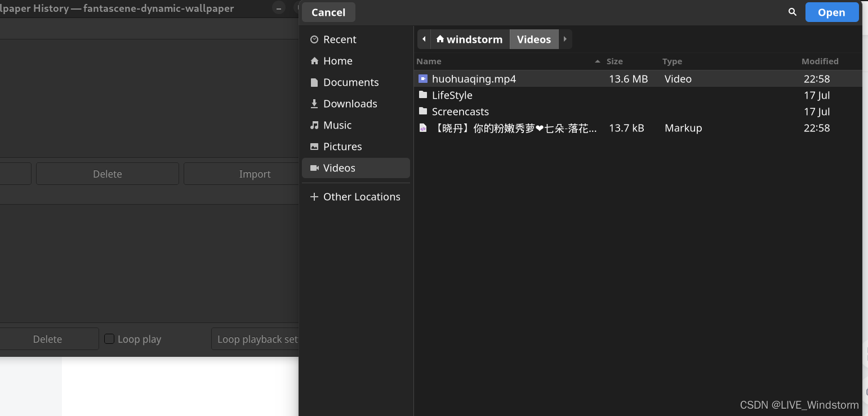Click the back arrow before the windstorm breadcrumb
The width and height of the screenshot is (868, 416).
(x=424, y=39)
